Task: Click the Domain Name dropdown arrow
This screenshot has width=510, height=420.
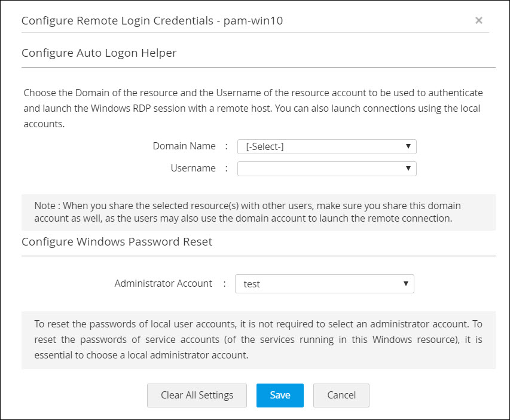Action: (408, 146)
